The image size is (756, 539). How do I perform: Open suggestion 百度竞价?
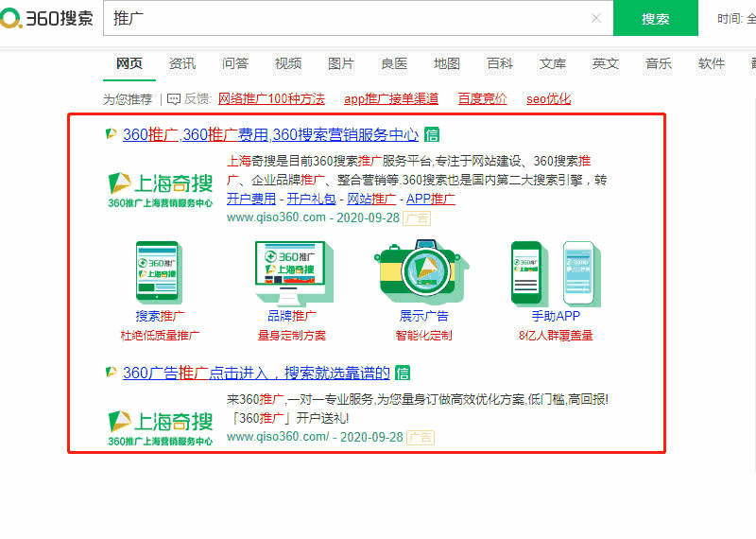[482, 99]
